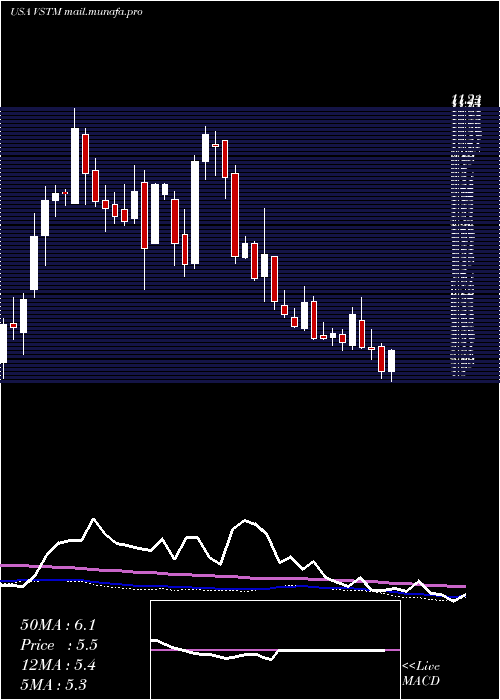
Task: Click the top price axis label
Action: 466,100
